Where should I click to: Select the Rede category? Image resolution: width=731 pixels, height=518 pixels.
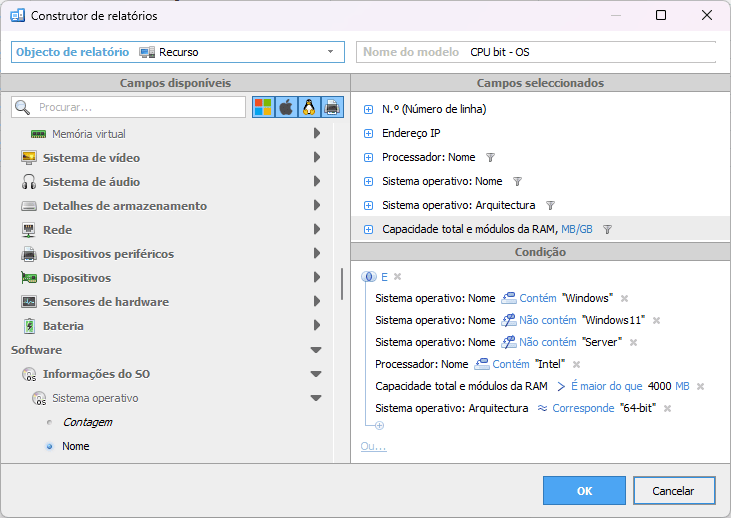(57, 230)
